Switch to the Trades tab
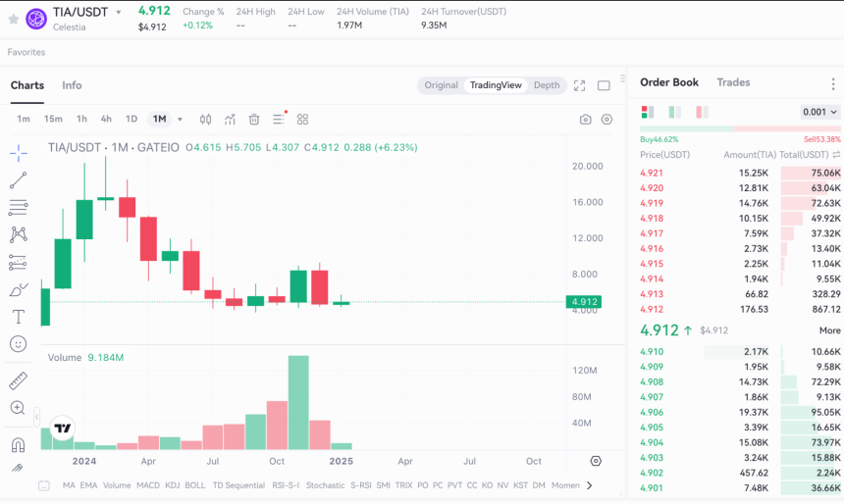This screenshot has height=504, width=844. click(x=733, y=82)
